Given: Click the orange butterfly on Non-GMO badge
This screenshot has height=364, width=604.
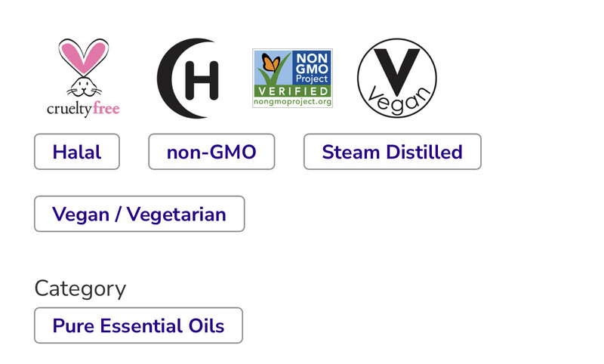Looking at the screenshot, I should 271,63.
